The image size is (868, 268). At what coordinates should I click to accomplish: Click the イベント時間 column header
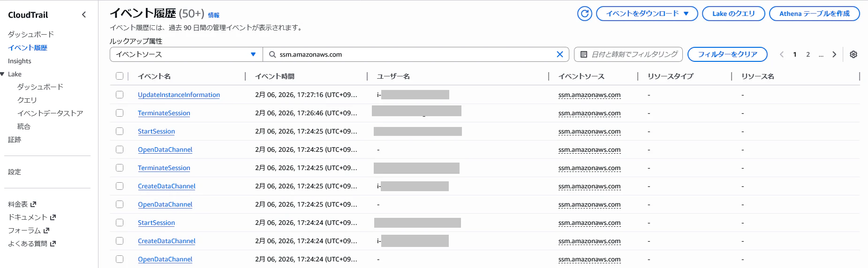(x=275, y=76)
